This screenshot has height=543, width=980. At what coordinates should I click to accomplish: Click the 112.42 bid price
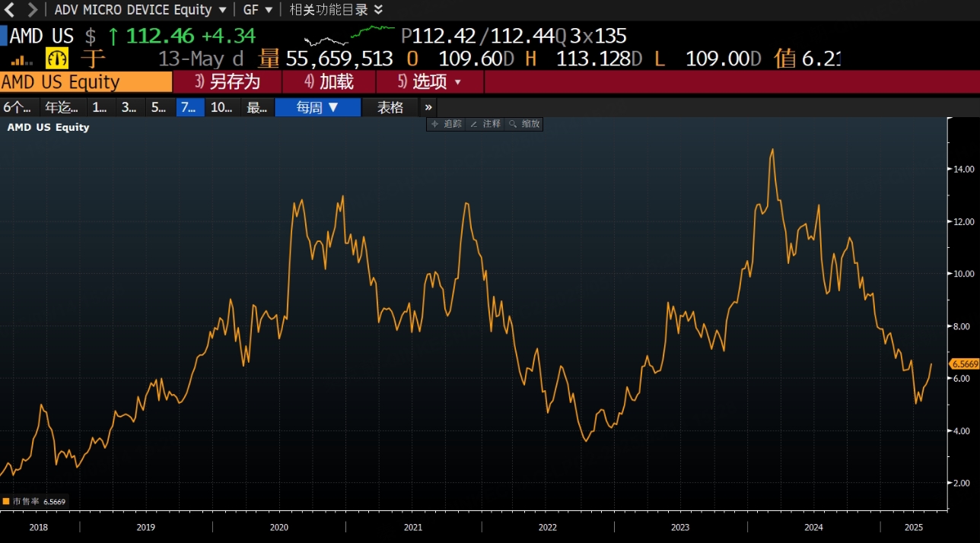[444, 36]
